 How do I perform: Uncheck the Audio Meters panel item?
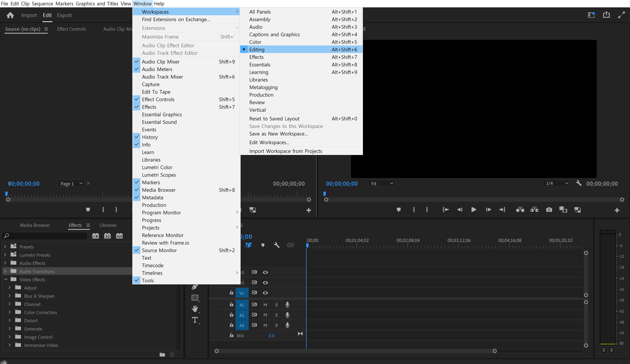pyautogui.click(x=157, y=69)
